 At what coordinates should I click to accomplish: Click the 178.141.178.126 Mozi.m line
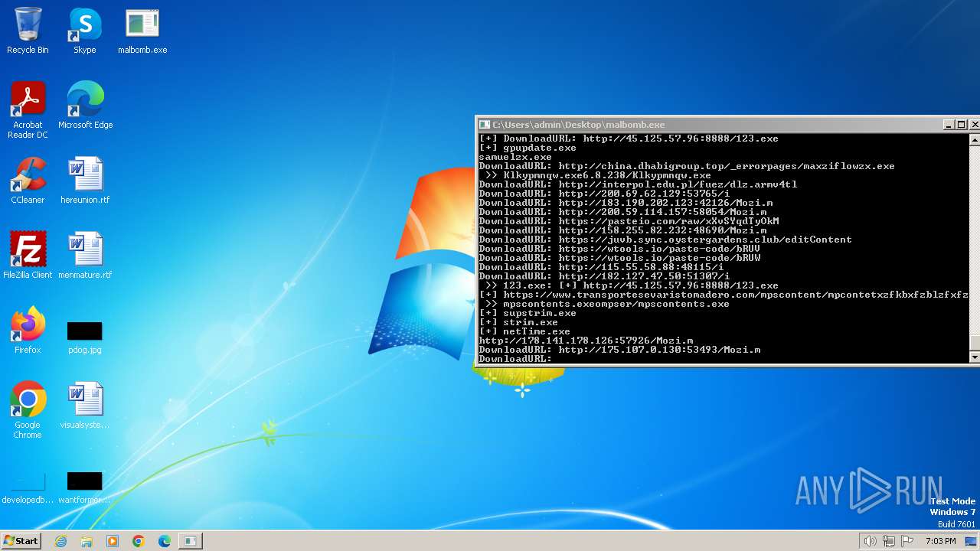click(586, 341)
